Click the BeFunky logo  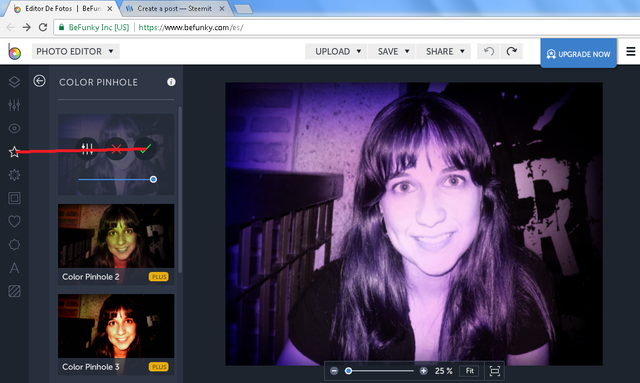pyautogui.click(x=14, y=52)
